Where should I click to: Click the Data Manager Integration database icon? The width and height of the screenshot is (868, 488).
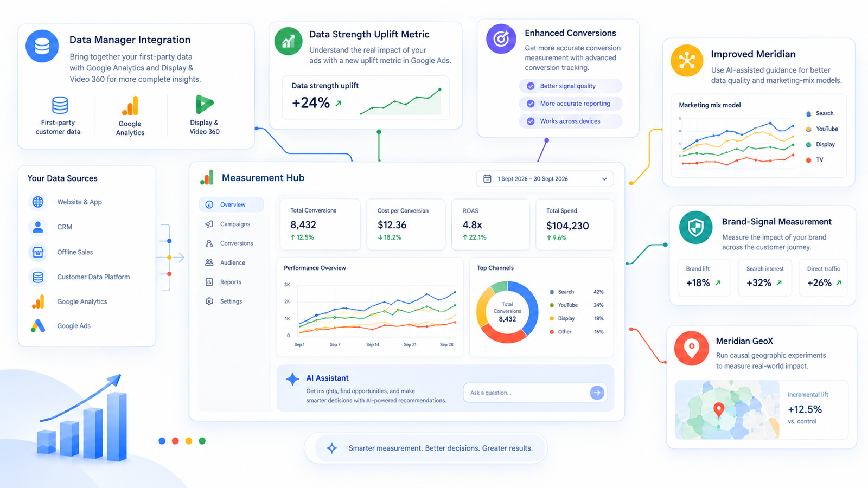[42, 46]
